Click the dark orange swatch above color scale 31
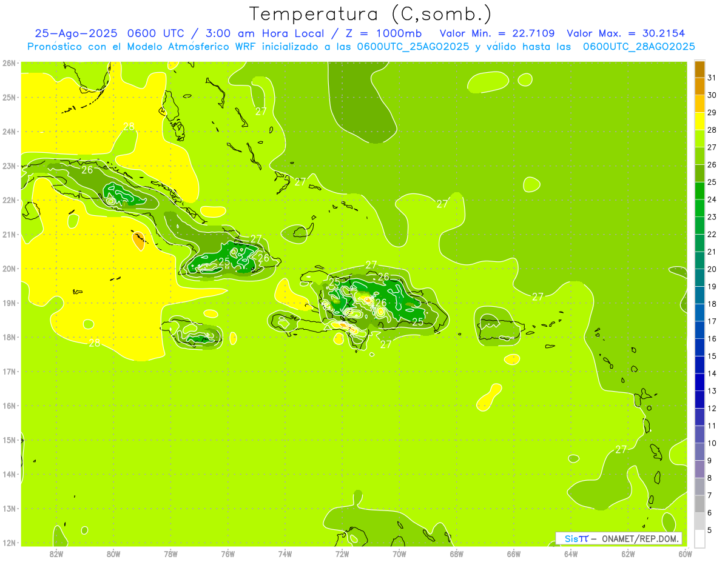 (x=699, y=69)
